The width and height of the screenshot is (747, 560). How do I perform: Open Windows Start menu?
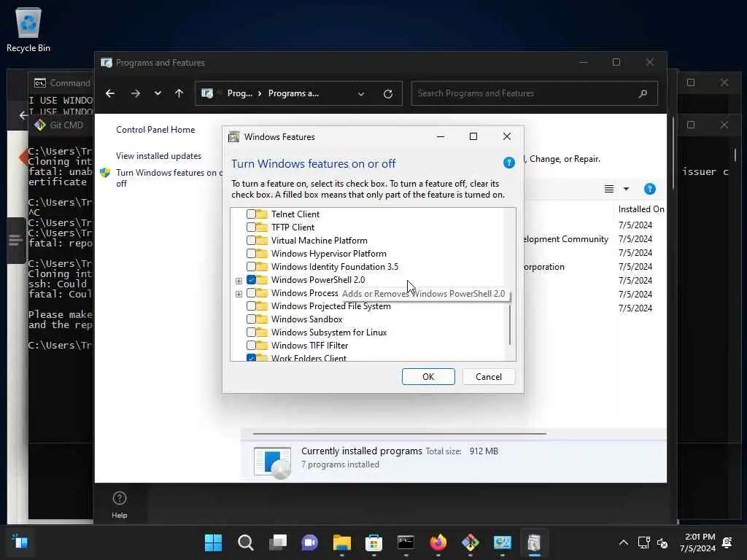pos(213,542)
